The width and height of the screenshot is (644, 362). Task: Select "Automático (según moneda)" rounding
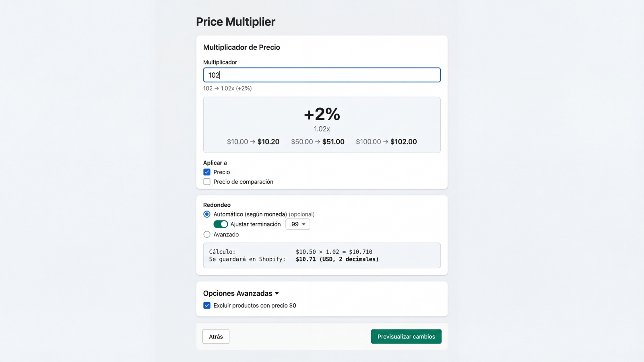[x=206, y=214]
